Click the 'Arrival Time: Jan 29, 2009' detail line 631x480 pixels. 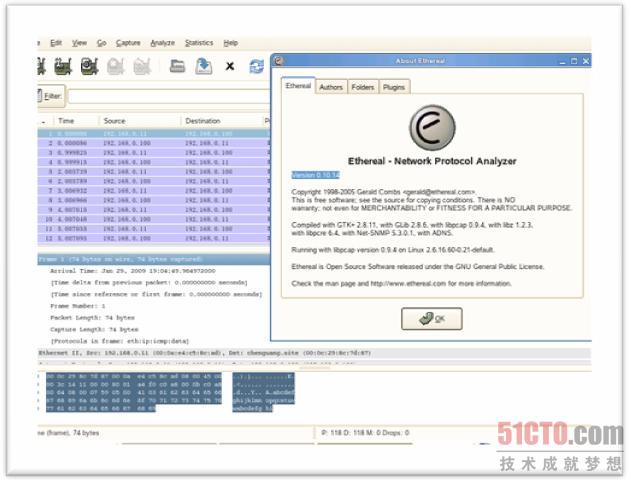(x=133, y=271)
